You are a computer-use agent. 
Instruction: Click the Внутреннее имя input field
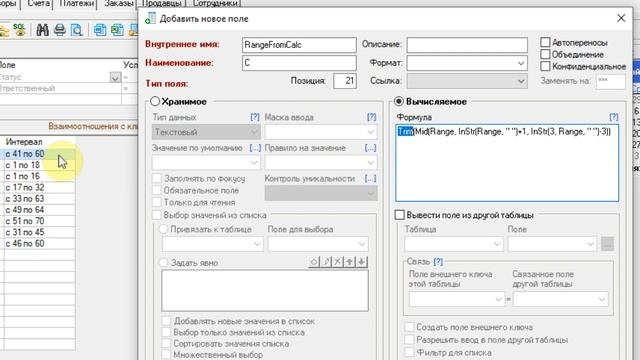point(299,45)
